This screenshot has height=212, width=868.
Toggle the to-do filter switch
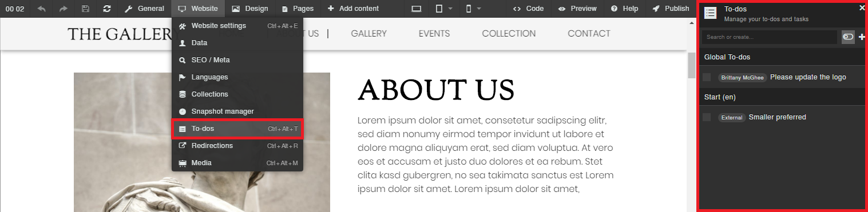[x=848, y=37]
